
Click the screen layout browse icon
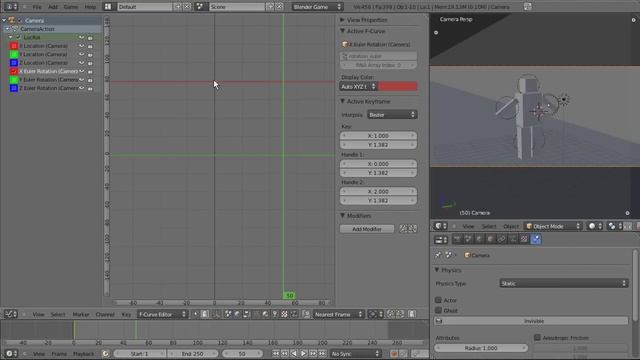tap(108, 7)
